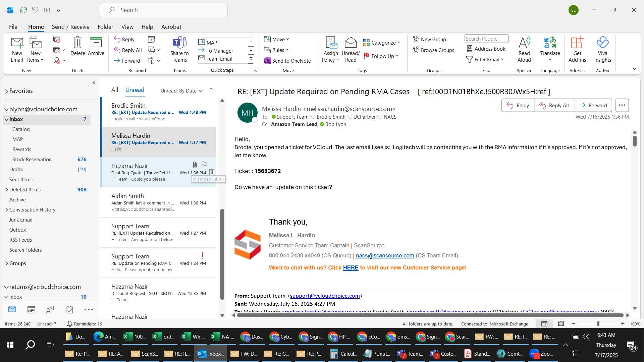Flag the Hazama Nazir Deal Reg Quote message
This screenshot has width=644, height=362.
pyautogui.click(x=204, y=164)
